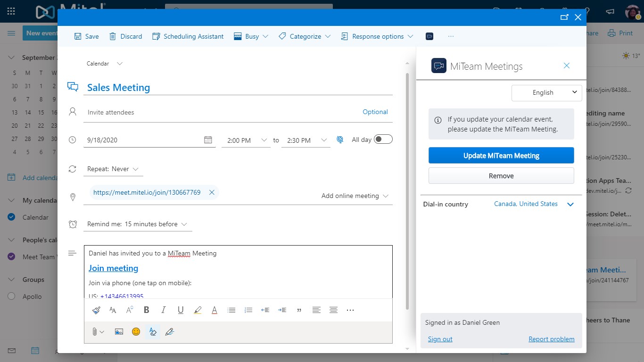
Task: Click Print in the calendar toolbar
Action: tap(620, 33)
